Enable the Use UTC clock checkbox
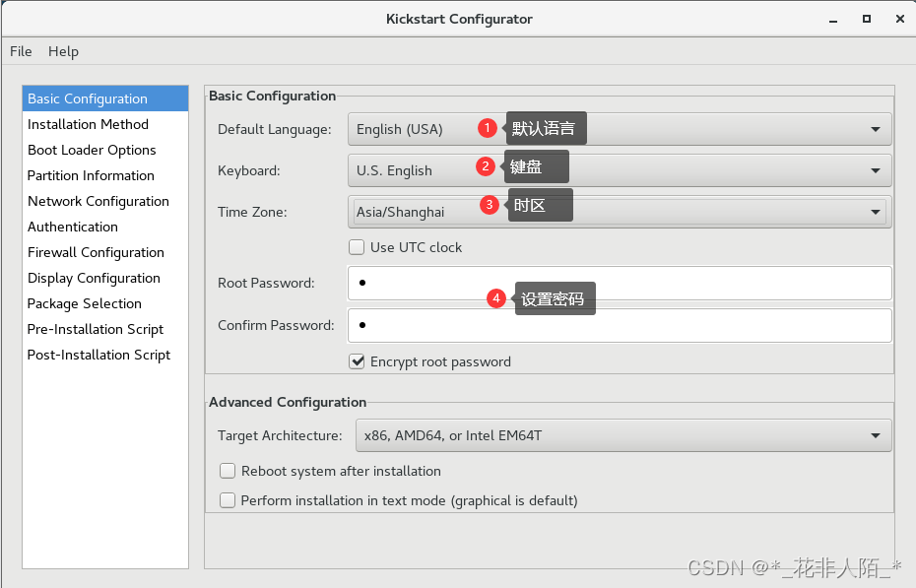 click(x=357, y=247)
